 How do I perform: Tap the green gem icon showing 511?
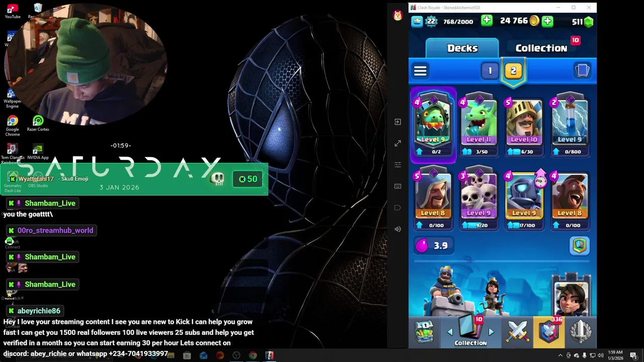589,22
